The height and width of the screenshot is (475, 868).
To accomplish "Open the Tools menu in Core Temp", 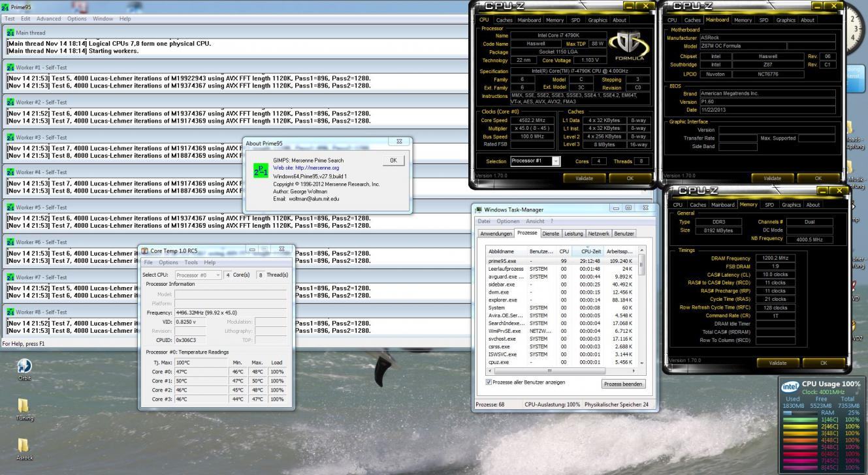I will pos(191,262).
